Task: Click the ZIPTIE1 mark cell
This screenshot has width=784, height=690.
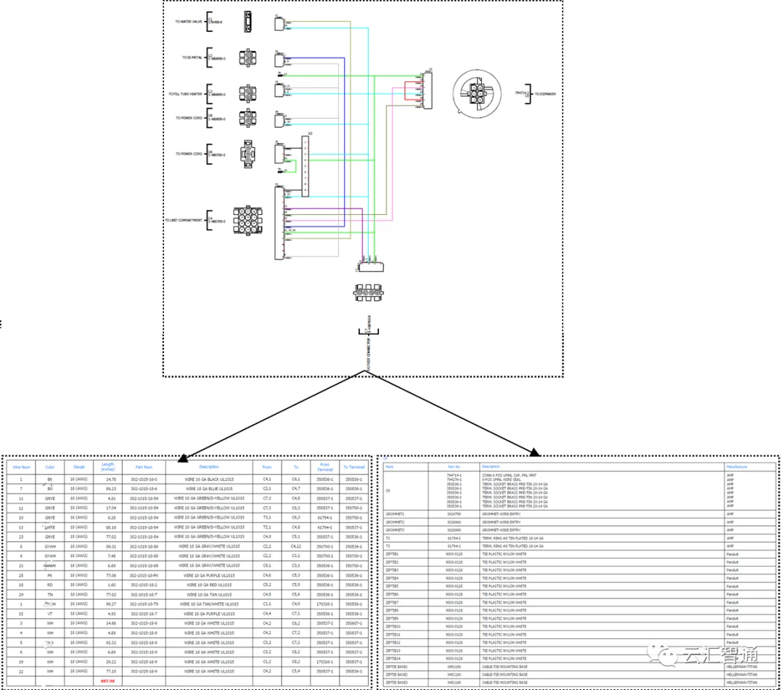Action: (x=406, y=554)
